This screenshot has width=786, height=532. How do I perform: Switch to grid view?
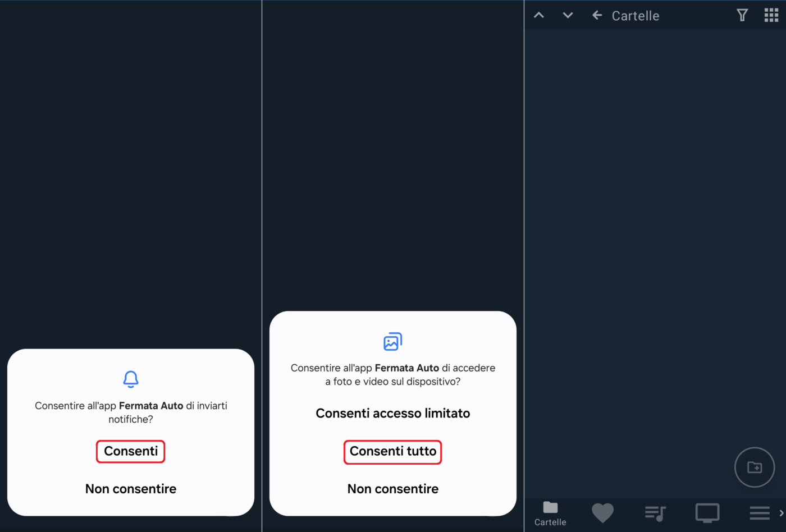[771, 16]
